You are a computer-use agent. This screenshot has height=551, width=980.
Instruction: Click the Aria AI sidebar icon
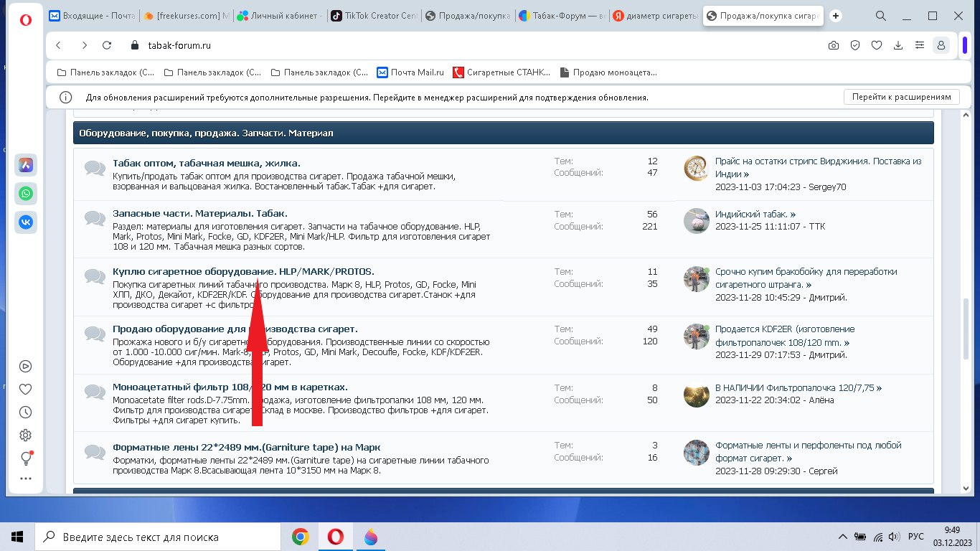click(x=26, y=165)
